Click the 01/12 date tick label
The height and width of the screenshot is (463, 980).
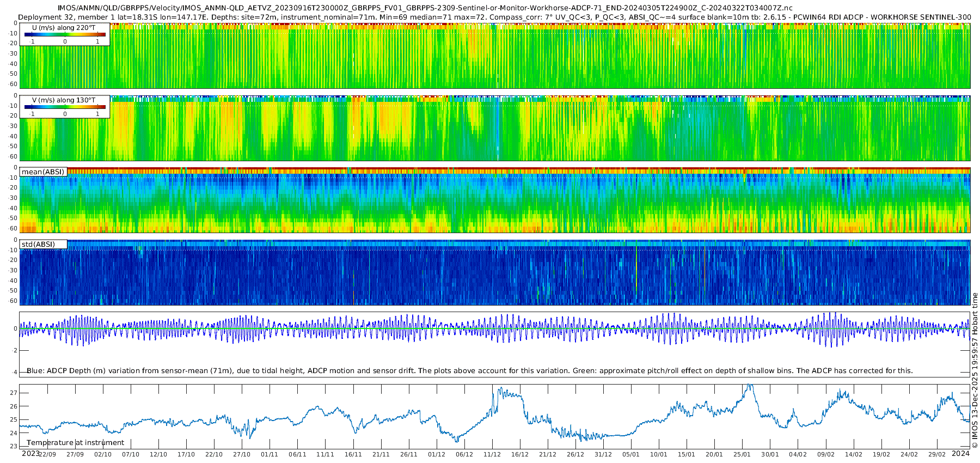click(x=436, y=454)
